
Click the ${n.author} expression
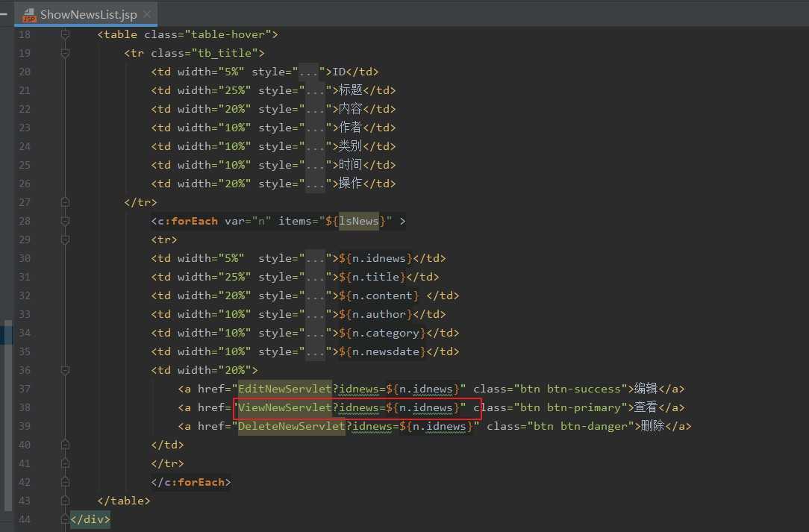point(375,313)
